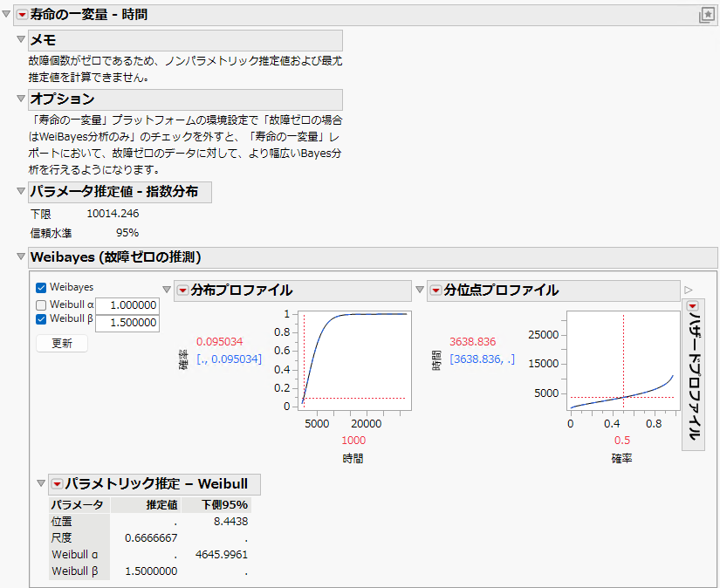Screen dimensions: 720x588
Task: Open red triangle menu for 寿命の一変量 - 時間
Action: pos(22,15)
